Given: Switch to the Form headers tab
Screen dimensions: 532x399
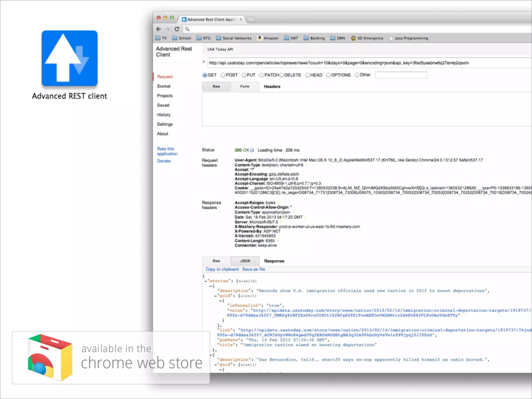Looking at the screenshot, I should coord(245,87).
